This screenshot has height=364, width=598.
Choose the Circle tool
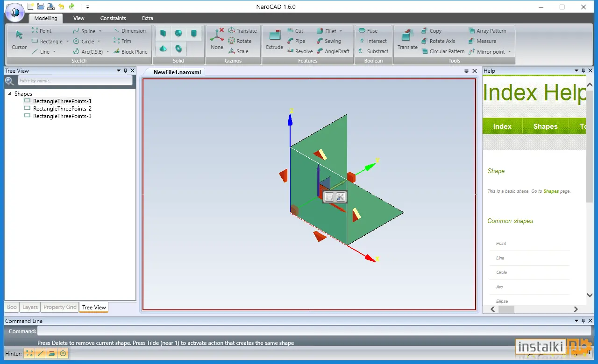(83, 42)
